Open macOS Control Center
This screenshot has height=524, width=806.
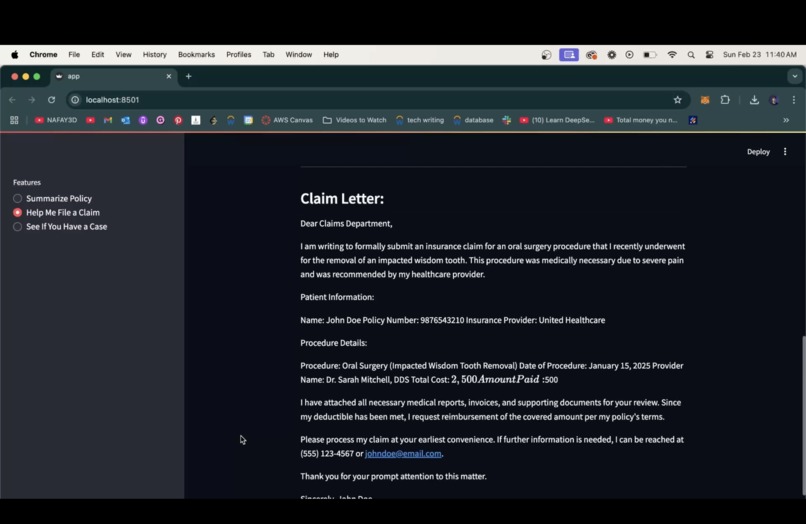tap(709, 55)
